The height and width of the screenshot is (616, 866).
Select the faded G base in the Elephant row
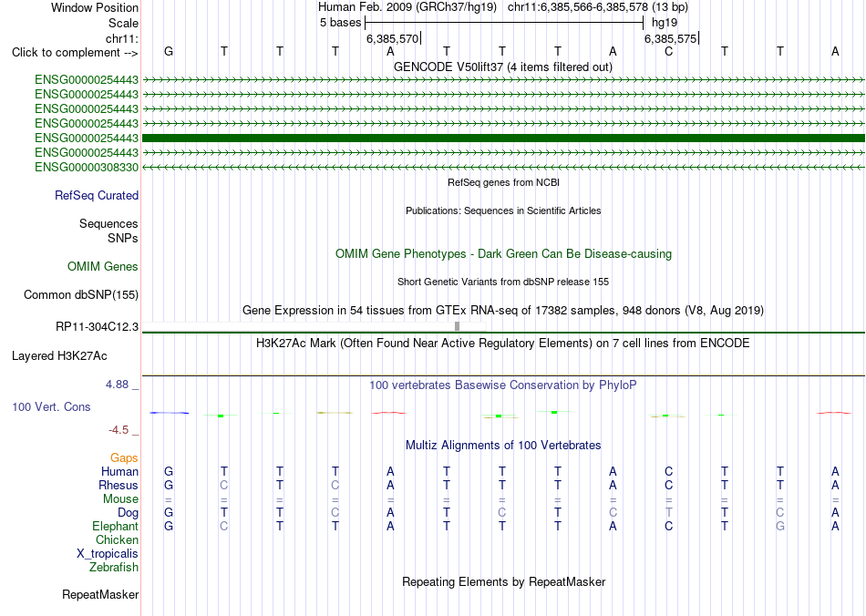[x=779, y=526]
